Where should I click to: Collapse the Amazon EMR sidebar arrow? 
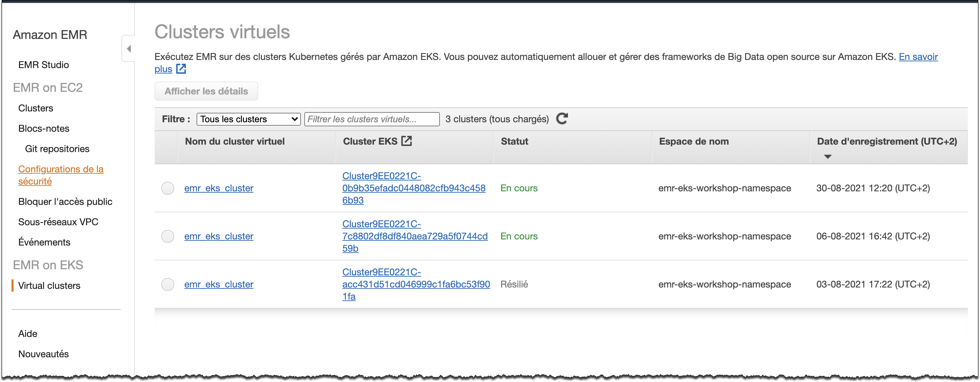[x=128, y=49]
